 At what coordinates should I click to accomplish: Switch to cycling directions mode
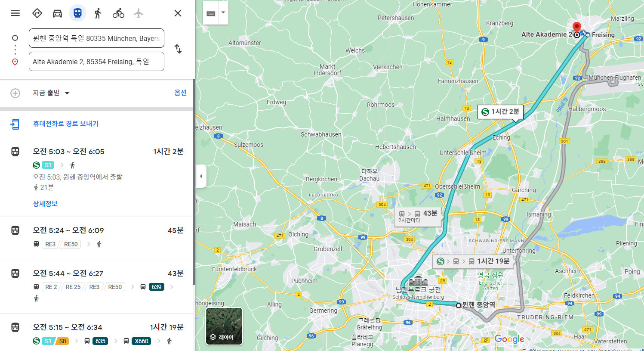click(x=118, y=13)
